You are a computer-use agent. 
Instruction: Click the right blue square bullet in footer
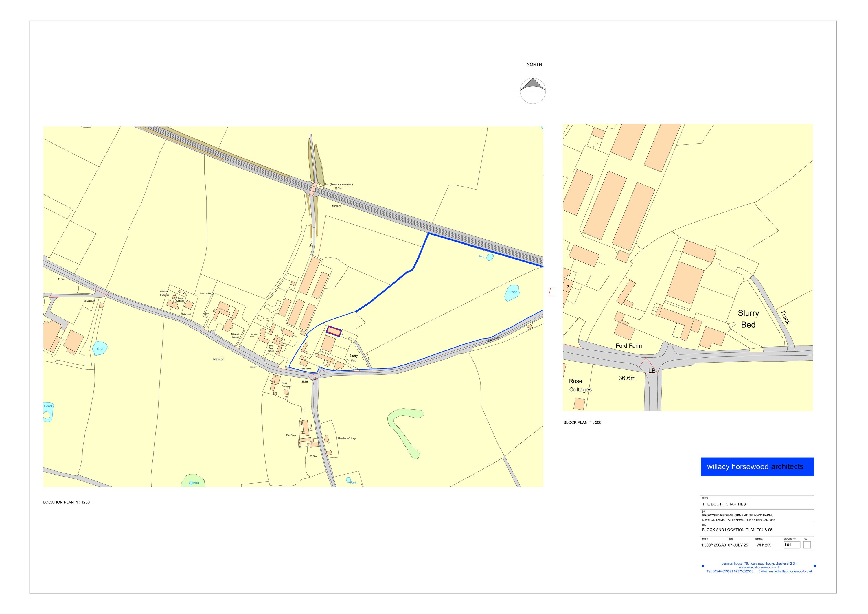click(x=814, y=566)
